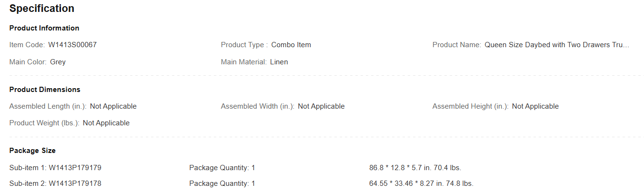644x193 pixels.
Task: Click the Combo Item product type value
Action: (x=291, y=45)
